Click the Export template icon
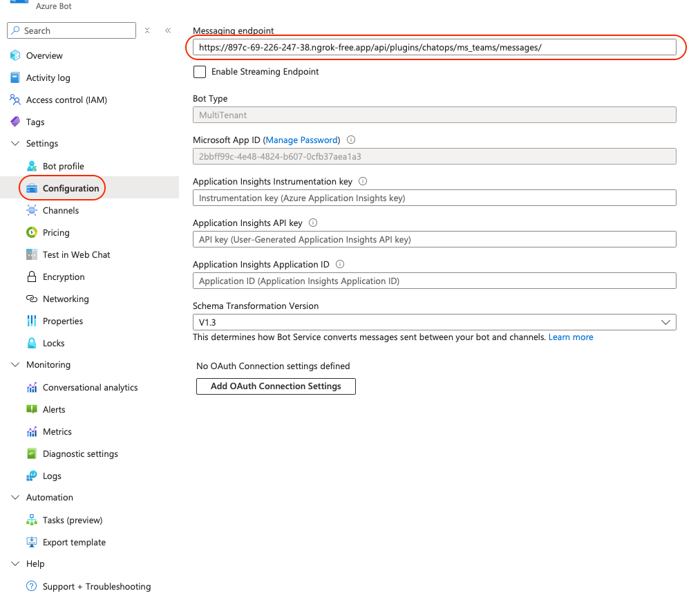Image resolution: width=700 pixels, height=600 pixels. click(32, 542)
